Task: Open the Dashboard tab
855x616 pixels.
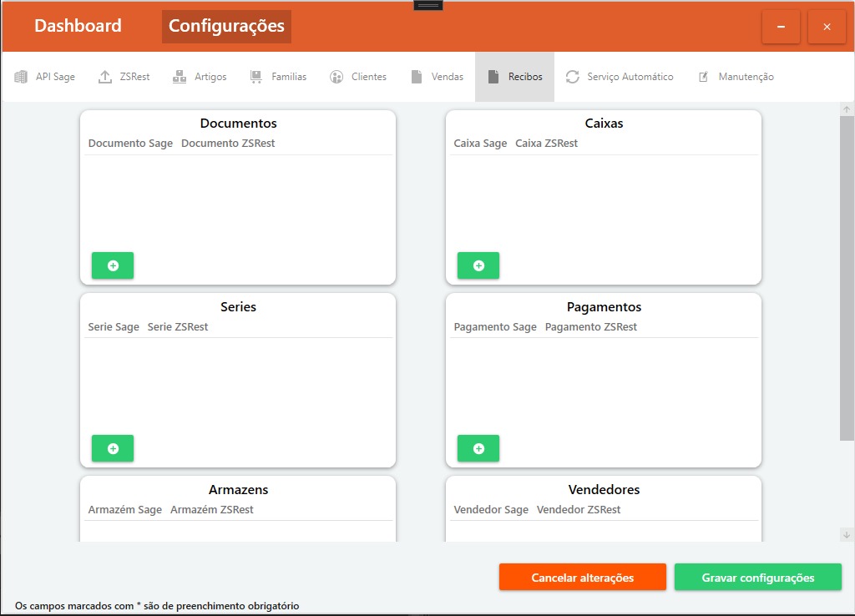Action: 78,26
